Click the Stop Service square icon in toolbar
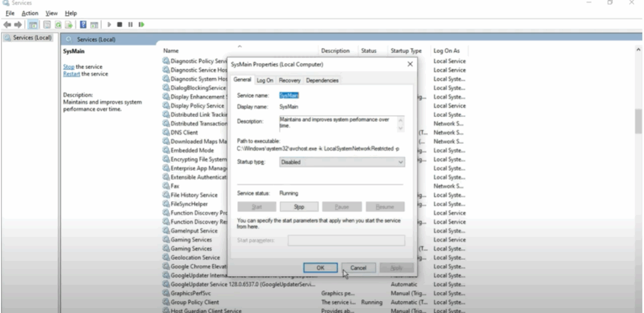644x313 pixels. 119,25
